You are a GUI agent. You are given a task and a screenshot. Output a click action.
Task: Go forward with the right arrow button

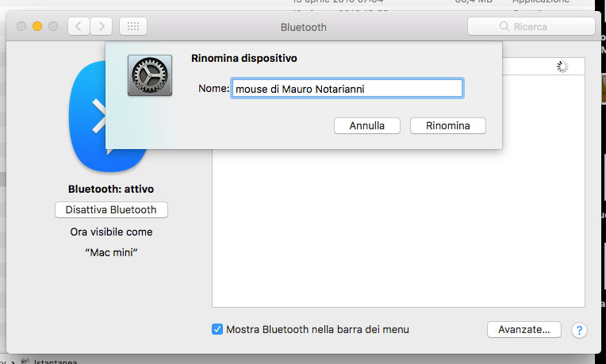click(102, 26)
